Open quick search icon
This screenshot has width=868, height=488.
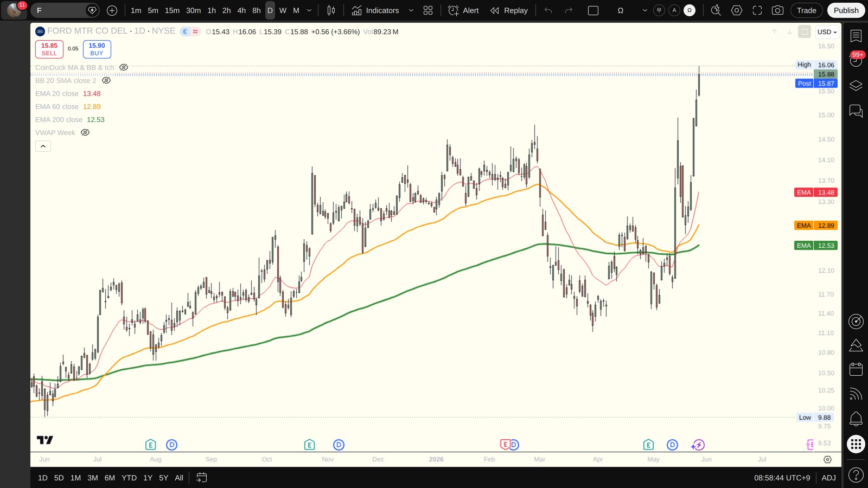[716, 10]
